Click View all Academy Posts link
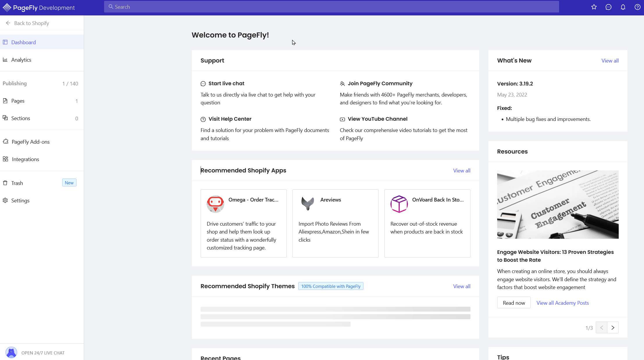 coord(563,303)
